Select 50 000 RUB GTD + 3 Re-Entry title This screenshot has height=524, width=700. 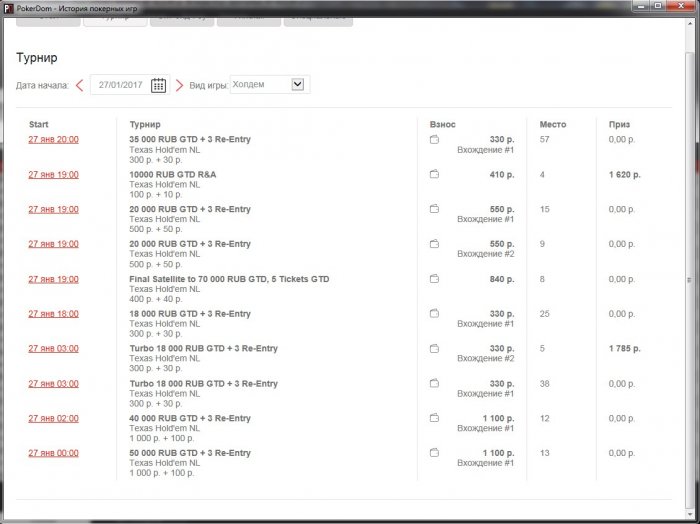190,453
